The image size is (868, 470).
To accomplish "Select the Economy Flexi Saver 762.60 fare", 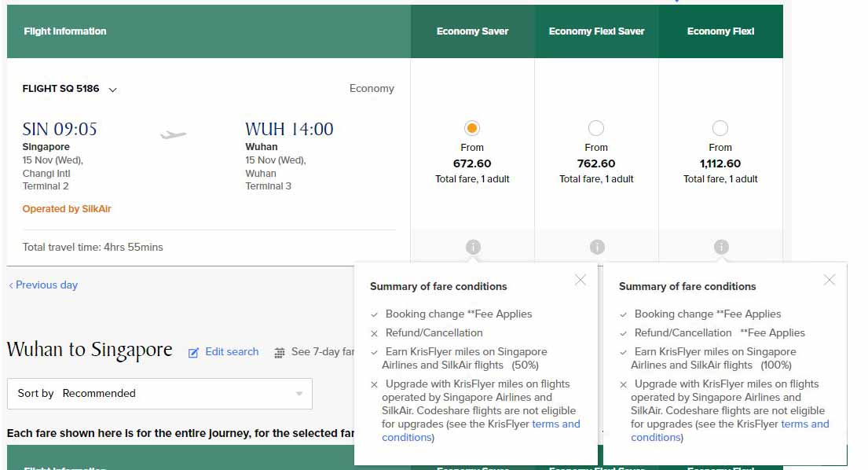I will 596,128.
